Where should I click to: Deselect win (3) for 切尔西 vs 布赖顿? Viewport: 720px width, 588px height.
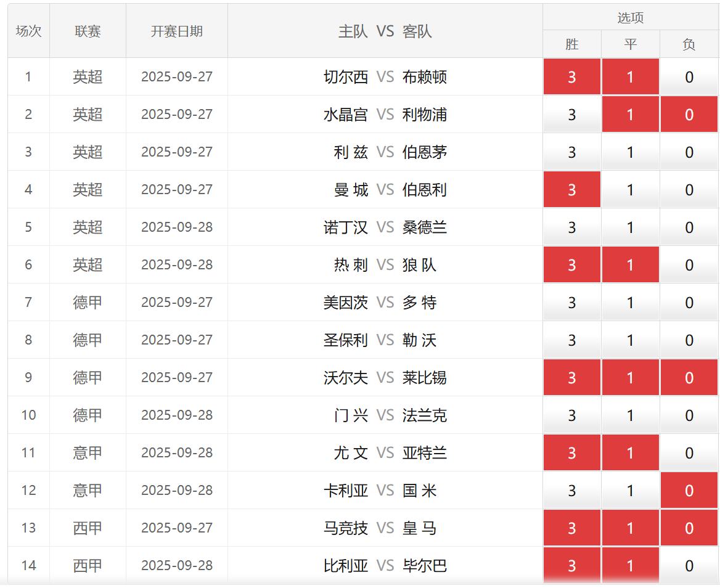[571, 77]
